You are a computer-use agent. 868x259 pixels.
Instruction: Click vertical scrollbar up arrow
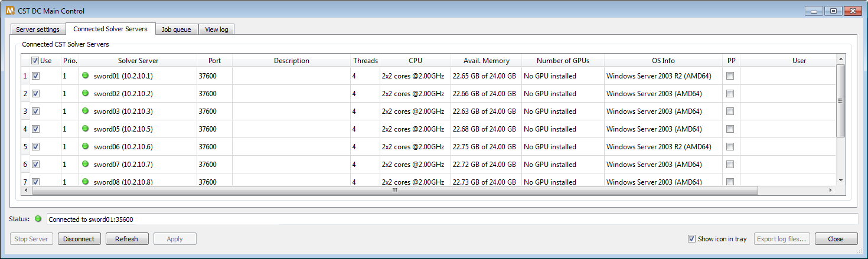[x=841, y=58]
